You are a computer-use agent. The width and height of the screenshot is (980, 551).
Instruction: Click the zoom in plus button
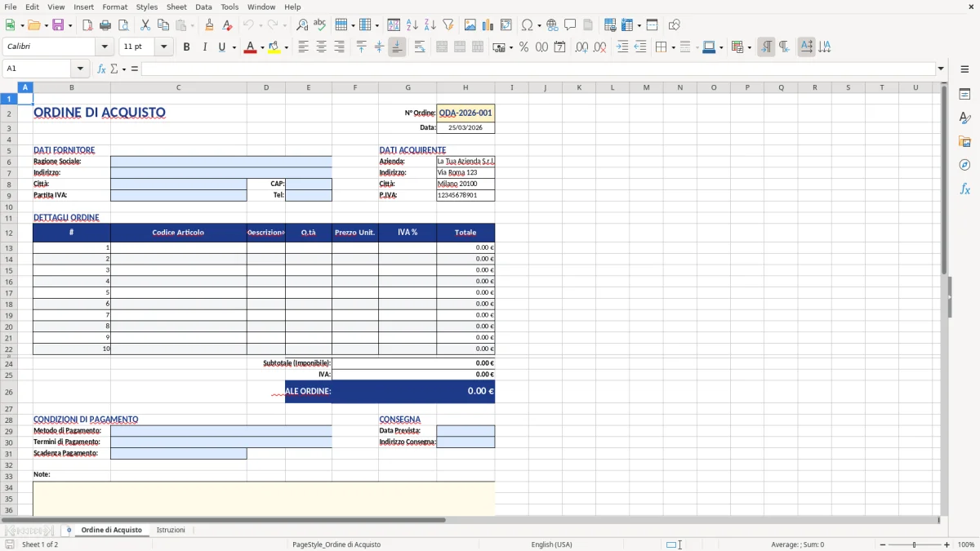pos(947,544)
